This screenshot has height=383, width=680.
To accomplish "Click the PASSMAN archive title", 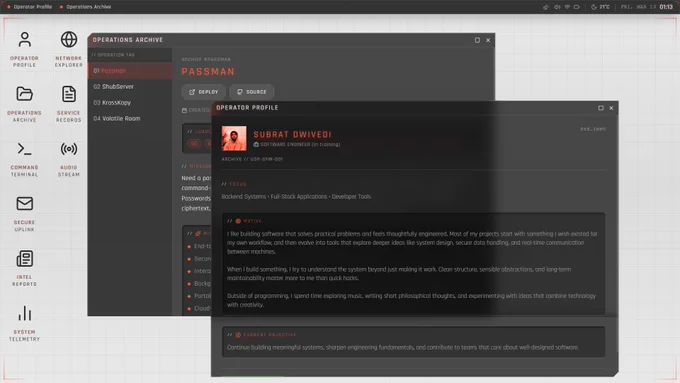I will (x=208, y=72).
